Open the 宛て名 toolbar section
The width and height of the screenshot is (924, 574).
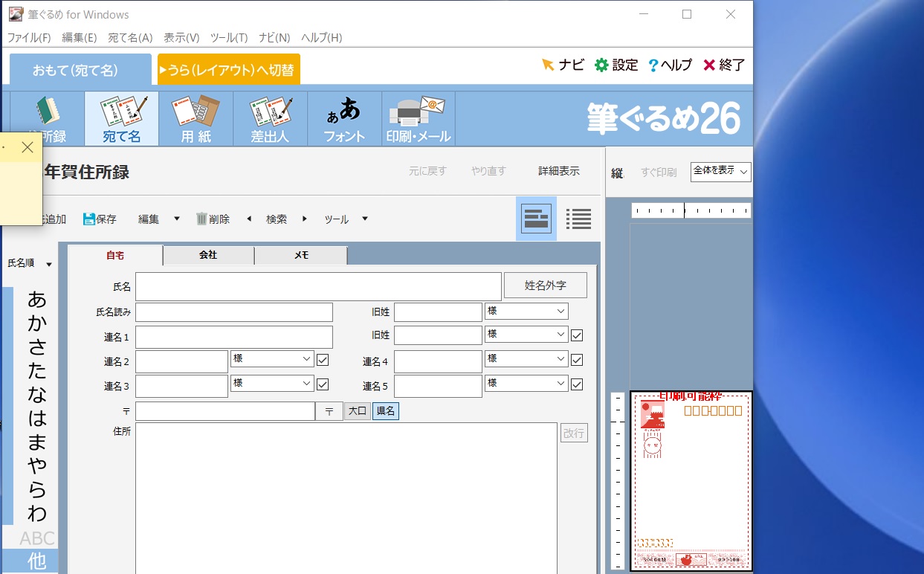click(121, 119)
